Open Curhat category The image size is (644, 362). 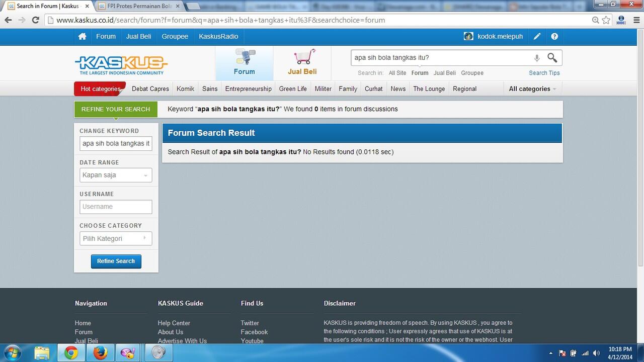point(373,88)
